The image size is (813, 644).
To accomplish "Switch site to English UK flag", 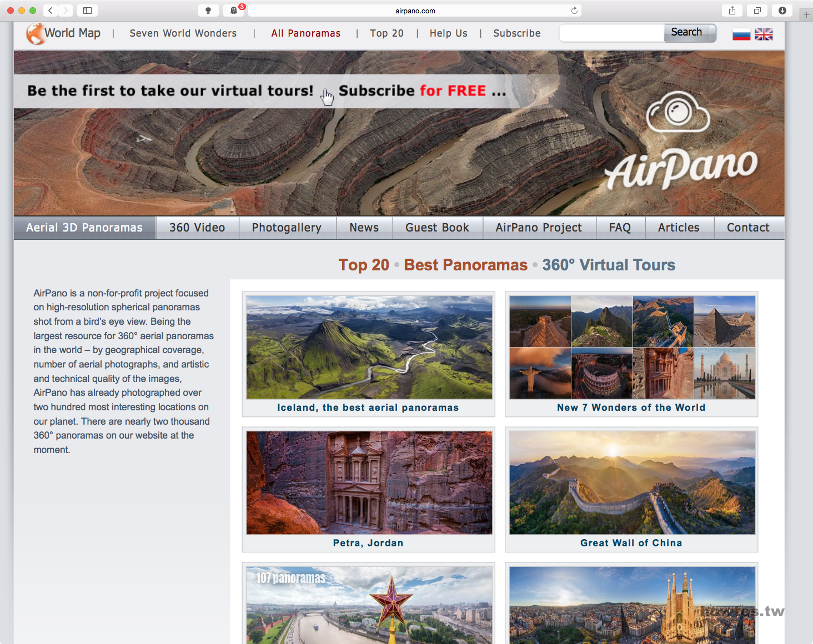I will coord(764,34).
